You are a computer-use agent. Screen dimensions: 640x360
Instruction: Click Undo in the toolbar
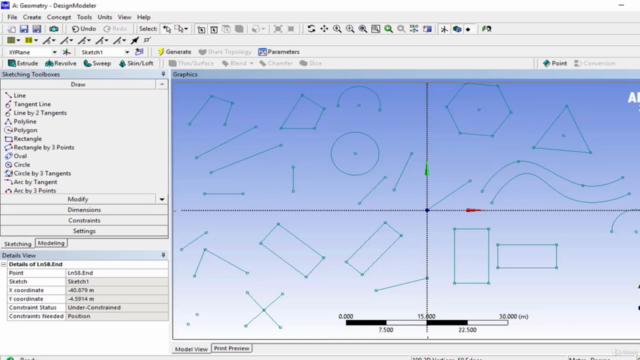point(84,29)
